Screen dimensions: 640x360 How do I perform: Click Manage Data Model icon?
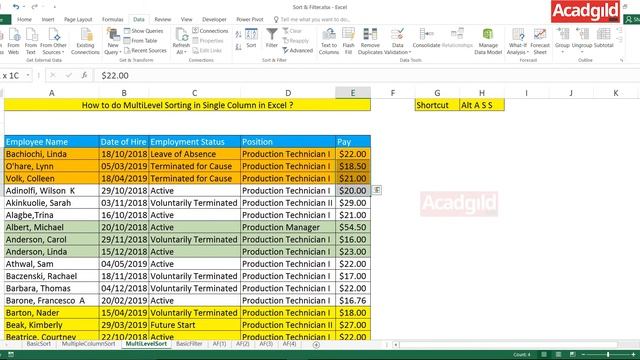(x=488, y=41)
